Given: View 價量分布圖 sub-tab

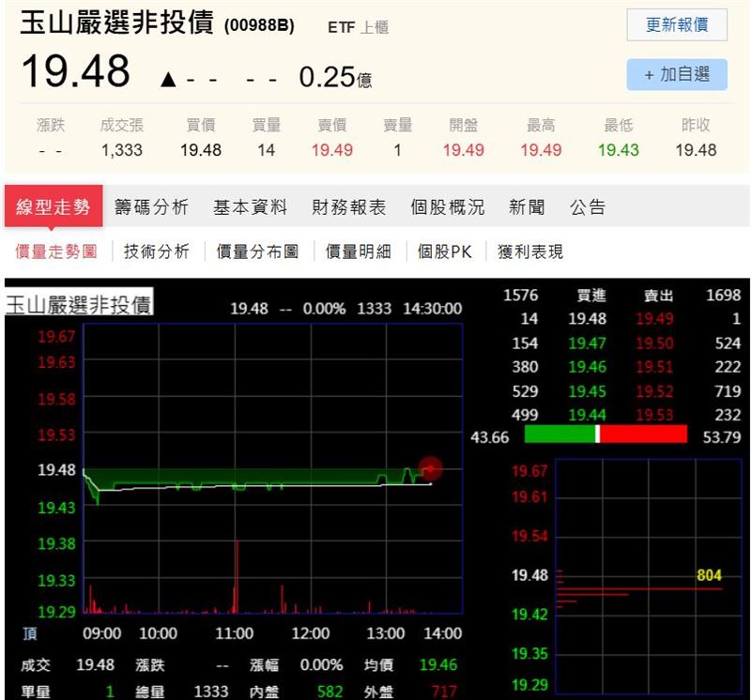Looking at the screenshot, I should (x=257, y=251).
